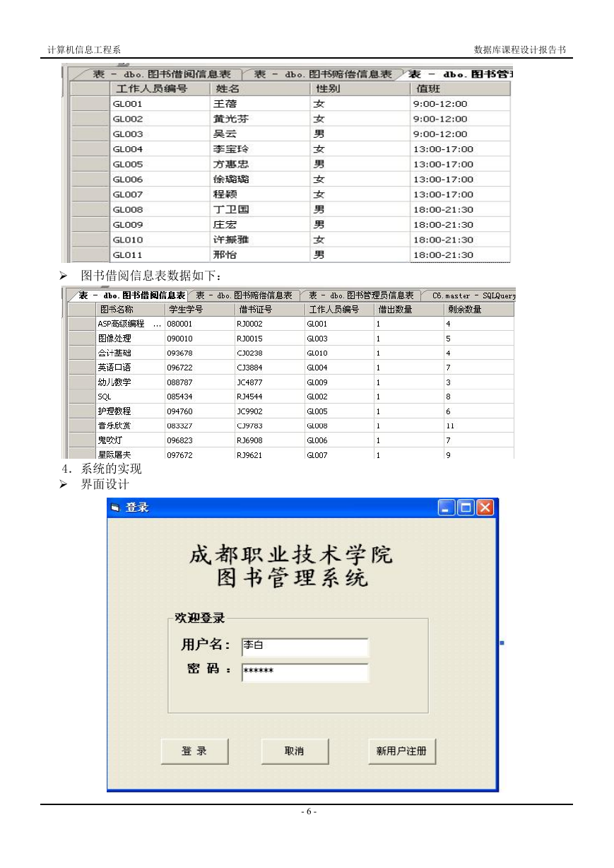The height and width of the screenshot is (868, 614).
Task: Select the cell with name 方惠忠
Action: point(259,164)
